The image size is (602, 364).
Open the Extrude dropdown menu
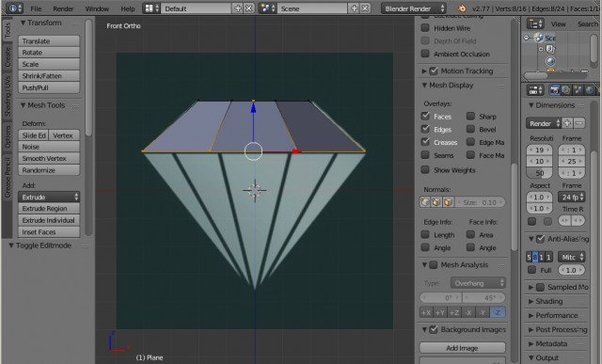point(49,197)
